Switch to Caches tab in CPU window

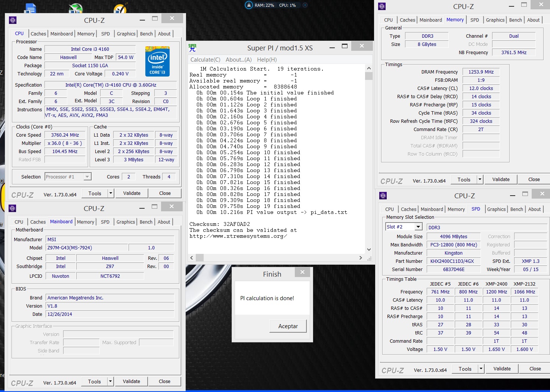[38, 34]
